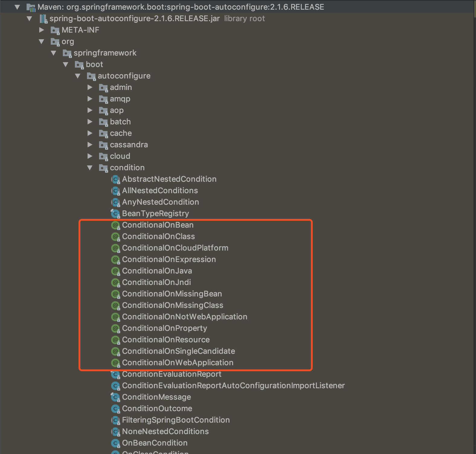This screenshot has height=454, width=476.
Task: Click the FilteringSpringBootCondition class icon
Action: pos(115,420)
